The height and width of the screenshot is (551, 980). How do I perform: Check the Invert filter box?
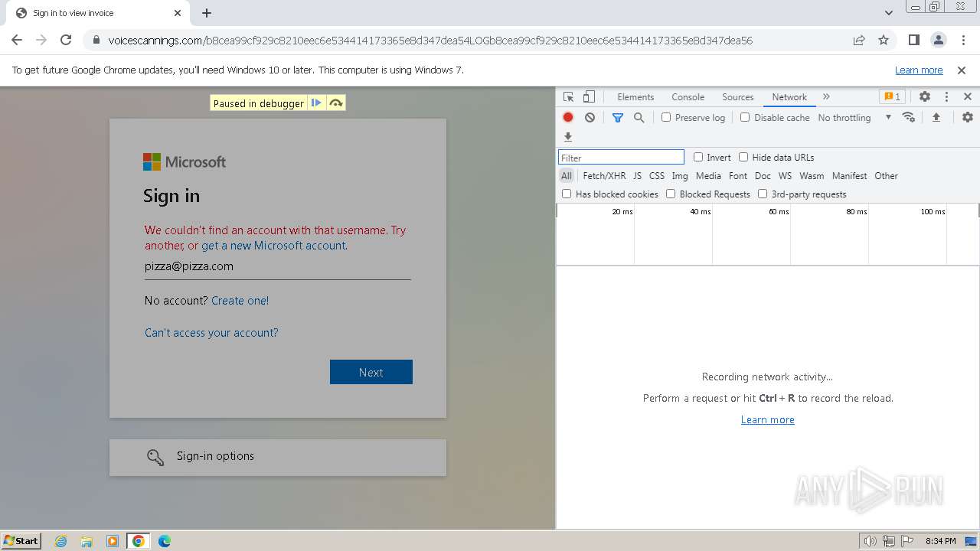click(698, 157)
